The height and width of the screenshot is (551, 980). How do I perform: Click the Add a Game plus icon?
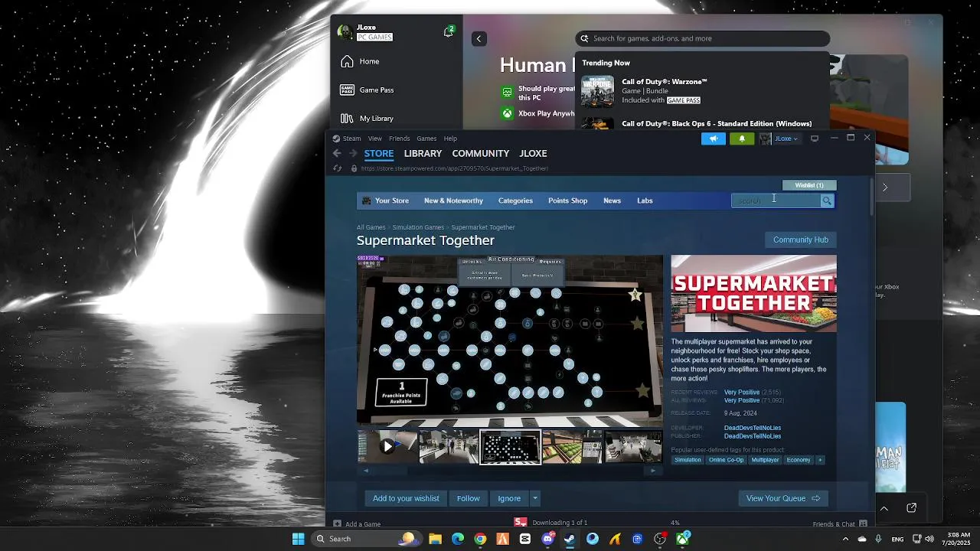click(x=337, y=523)
